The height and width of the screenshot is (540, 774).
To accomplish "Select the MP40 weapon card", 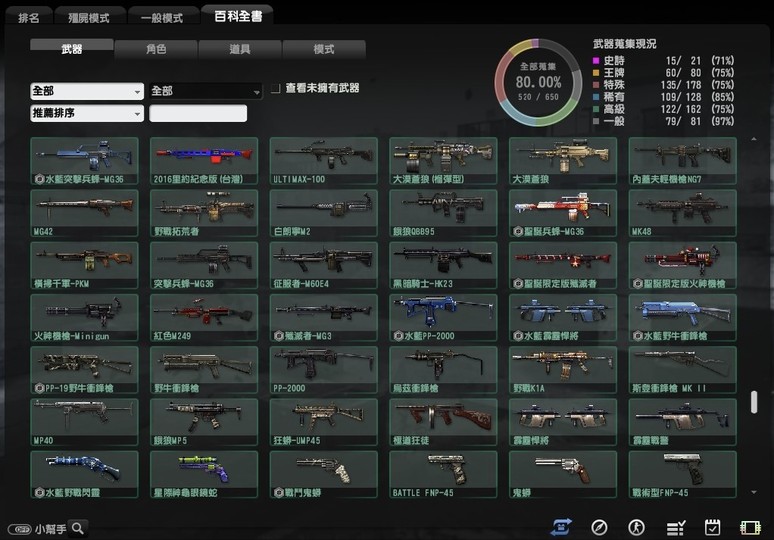I will pos(84,423).
